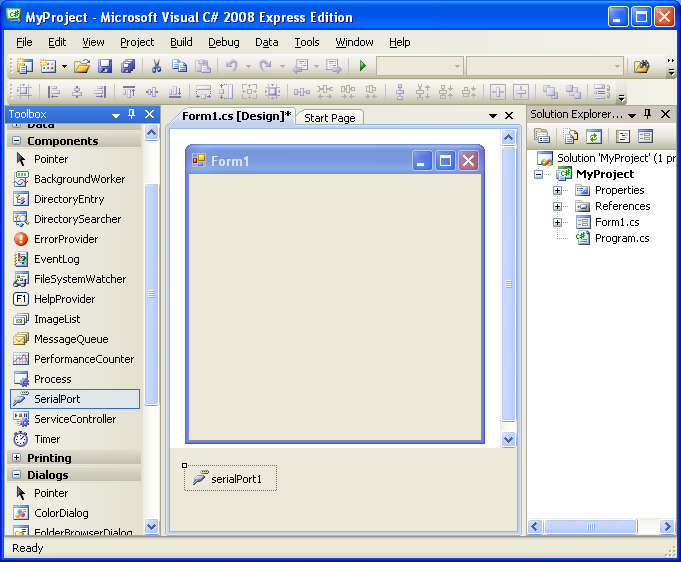Click Refresh icon in Solution Explorer

tap(593, 137)
